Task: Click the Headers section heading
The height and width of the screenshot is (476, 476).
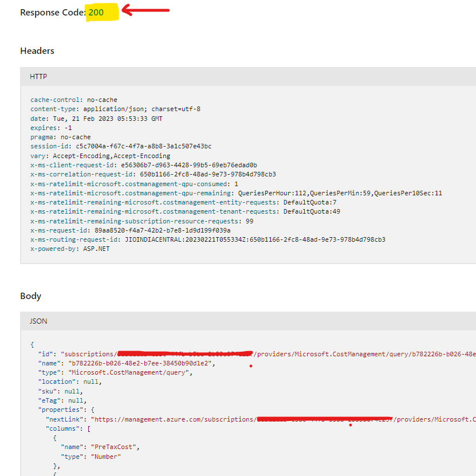Action: (x=37, y=50)
